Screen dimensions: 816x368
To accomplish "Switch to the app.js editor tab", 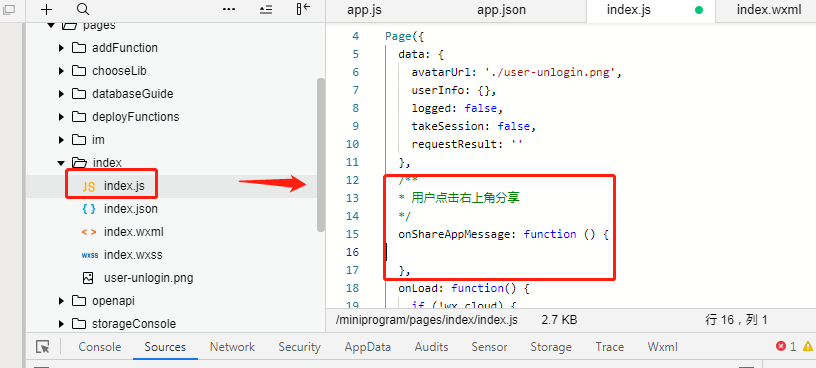I will [x=364, y=10].
